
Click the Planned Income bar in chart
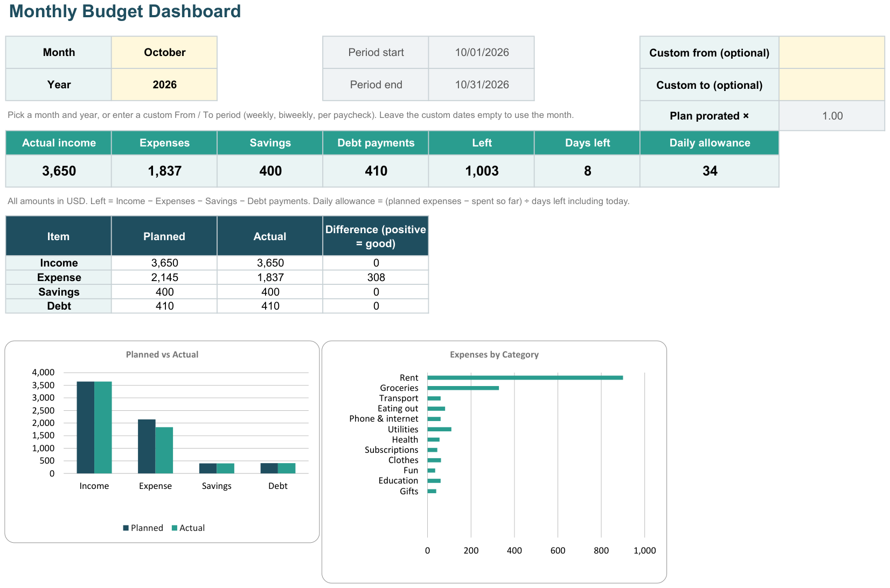pos(86,428)
